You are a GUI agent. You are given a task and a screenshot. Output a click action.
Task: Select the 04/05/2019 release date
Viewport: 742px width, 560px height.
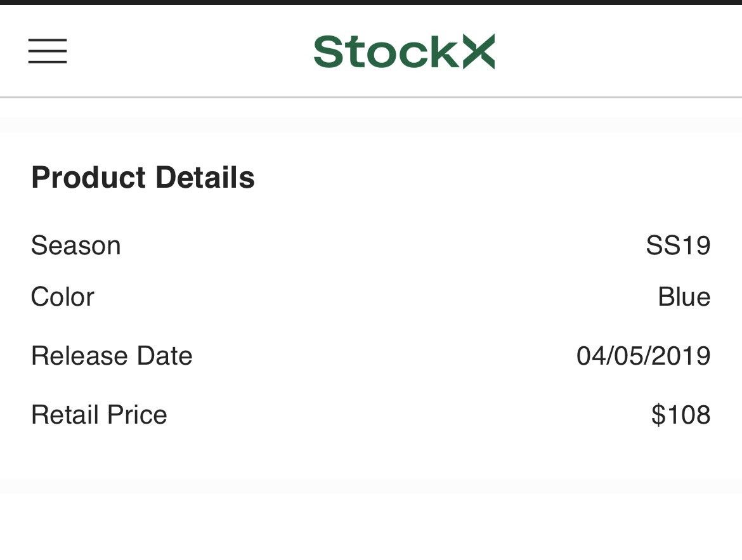click(x=644, y=356)
